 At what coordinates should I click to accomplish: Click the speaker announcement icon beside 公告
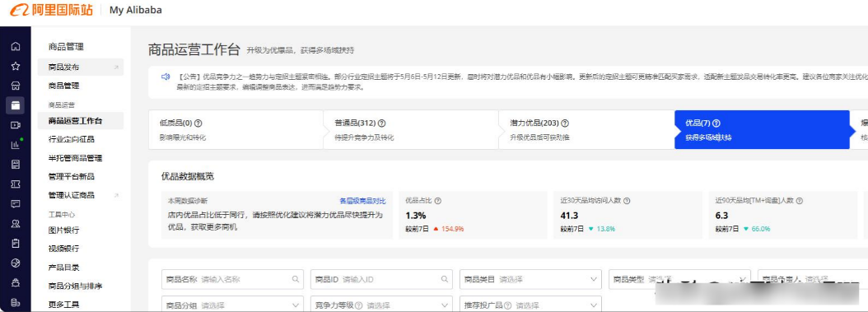coord(166,77)
